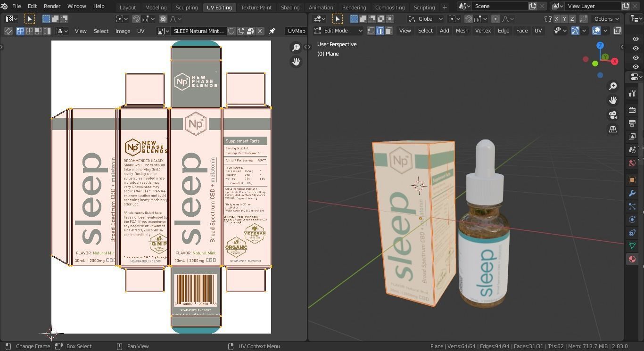Screen dimensions: 644x351
Task: Click the View Layer name field
Action: coord(593,6)
